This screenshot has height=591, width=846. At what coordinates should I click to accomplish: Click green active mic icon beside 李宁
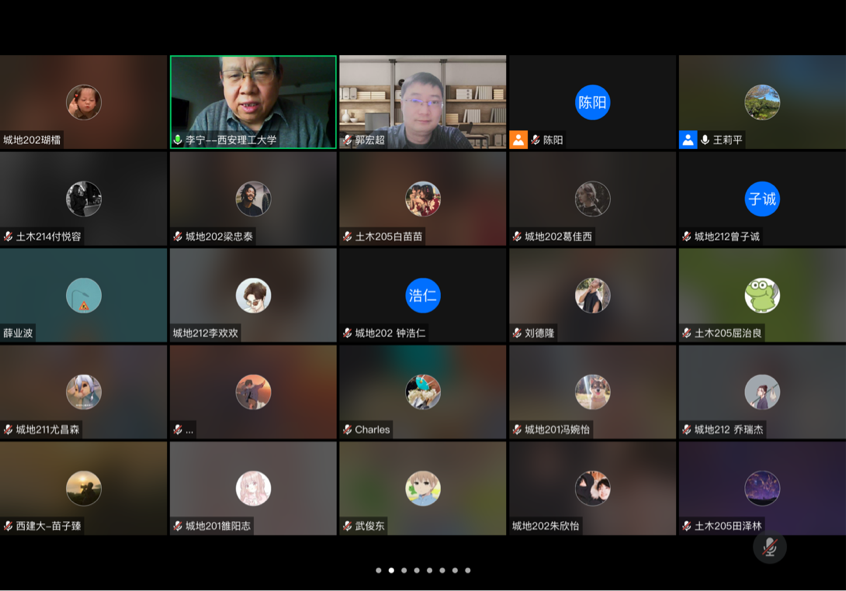(x=178, y=140)
